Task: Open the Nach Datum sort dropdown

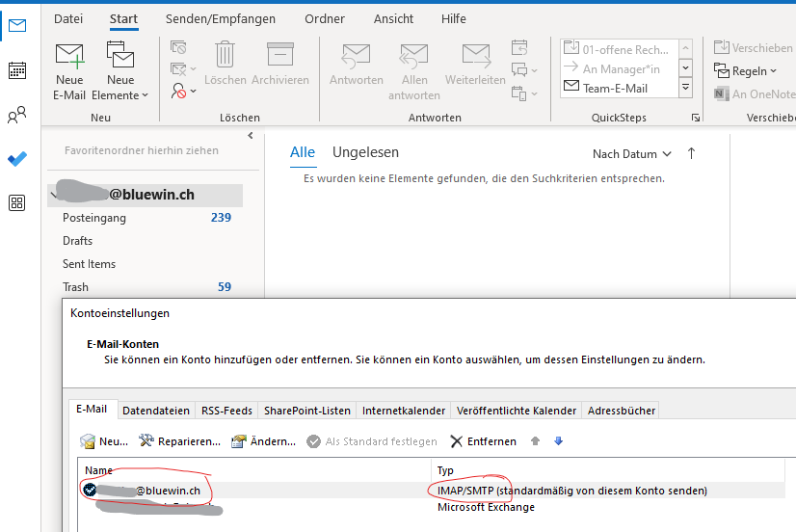Action: pyautogui.click(x=631, y=154)
